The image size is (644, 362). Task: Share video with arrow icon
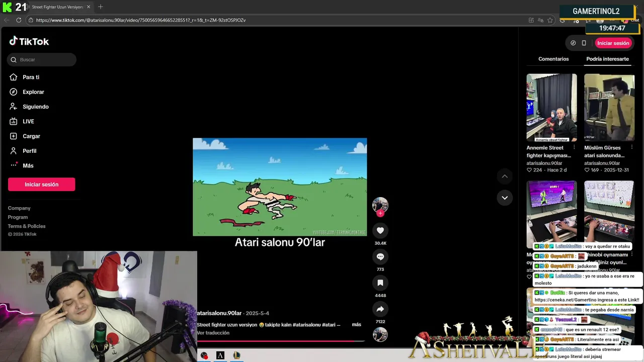(x=380, y=309)
